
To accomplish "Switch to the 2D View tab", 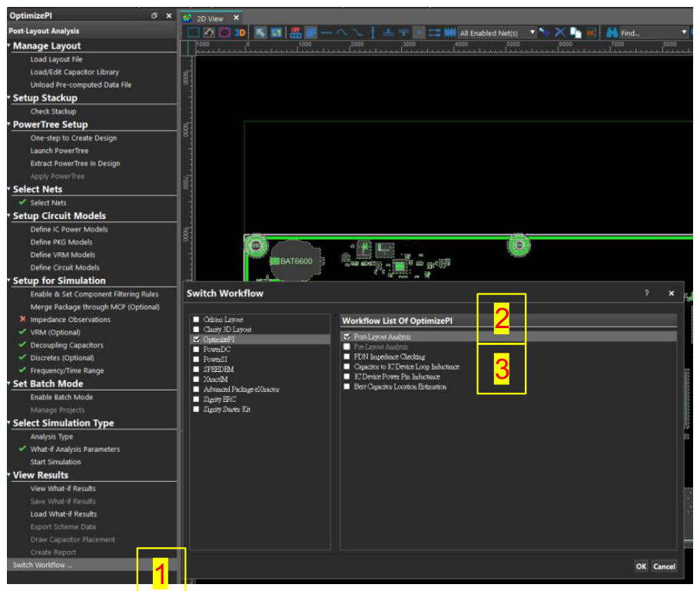I will coord(210,18).
